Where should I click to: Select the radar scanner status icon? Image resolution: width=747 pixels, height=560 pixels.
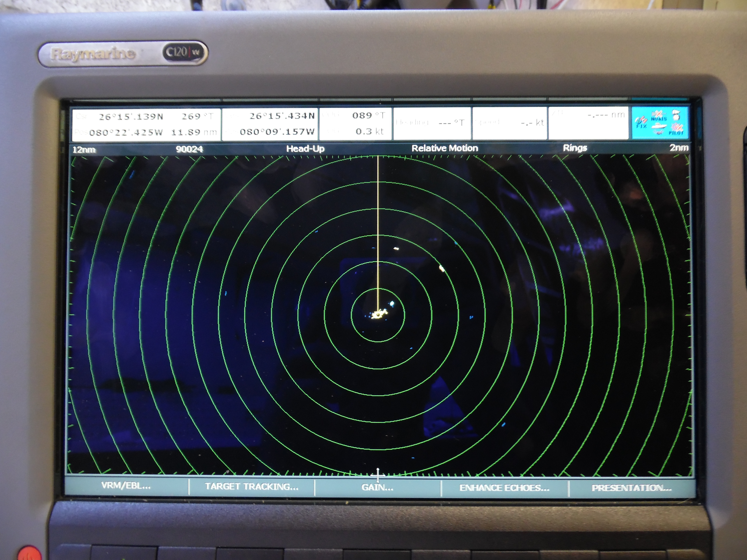coord(676,115)
